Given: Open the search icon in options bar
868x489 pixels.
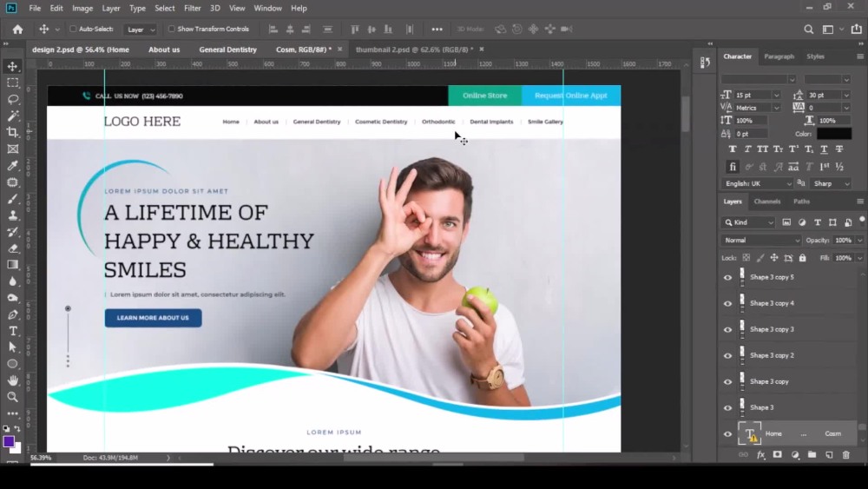Looking at the screenshot, I should pyautogui.click(x=809, y=30).
